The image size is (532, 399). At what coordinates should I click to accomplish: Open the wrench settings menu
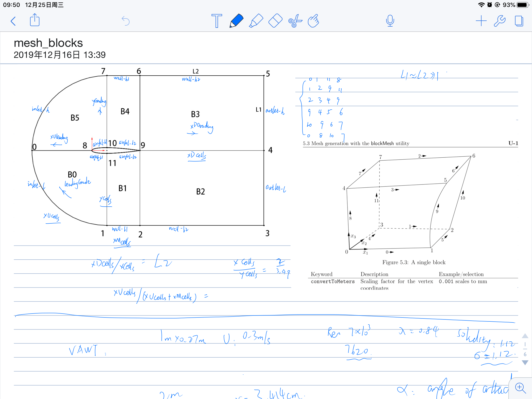[500, 21]
